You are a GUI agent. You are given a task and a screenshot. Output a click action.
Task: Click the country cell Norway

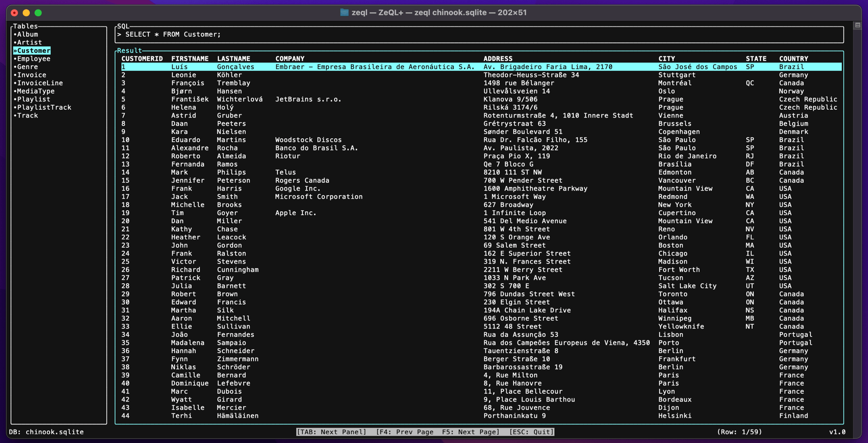coord(791,91)
